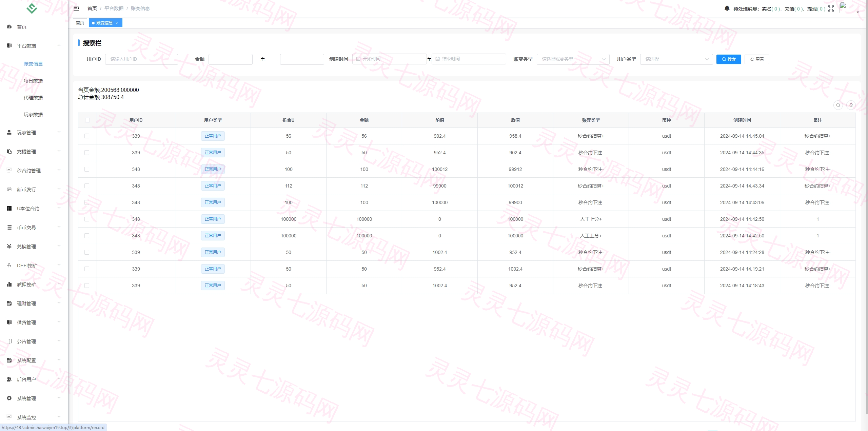Click the 质押挖矿 bar chart icon
The width and height of the screenshot is (868, 431).
click(9, 284)
